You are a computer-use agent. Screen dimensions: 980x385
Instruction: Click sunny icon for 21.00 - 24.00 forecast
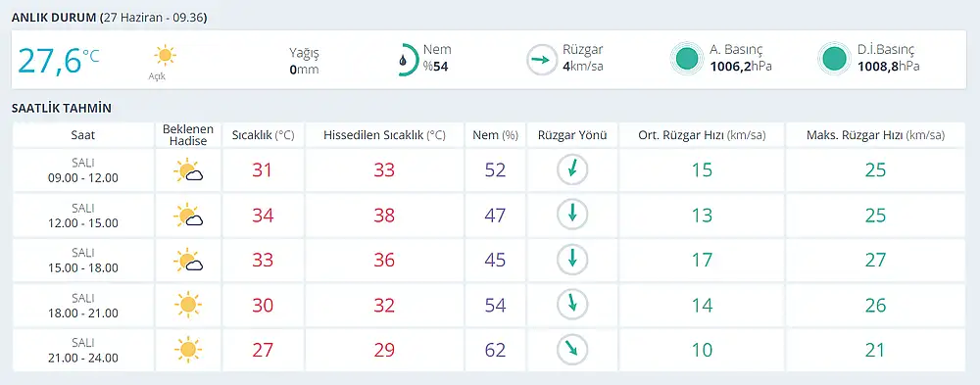[187, 350]
